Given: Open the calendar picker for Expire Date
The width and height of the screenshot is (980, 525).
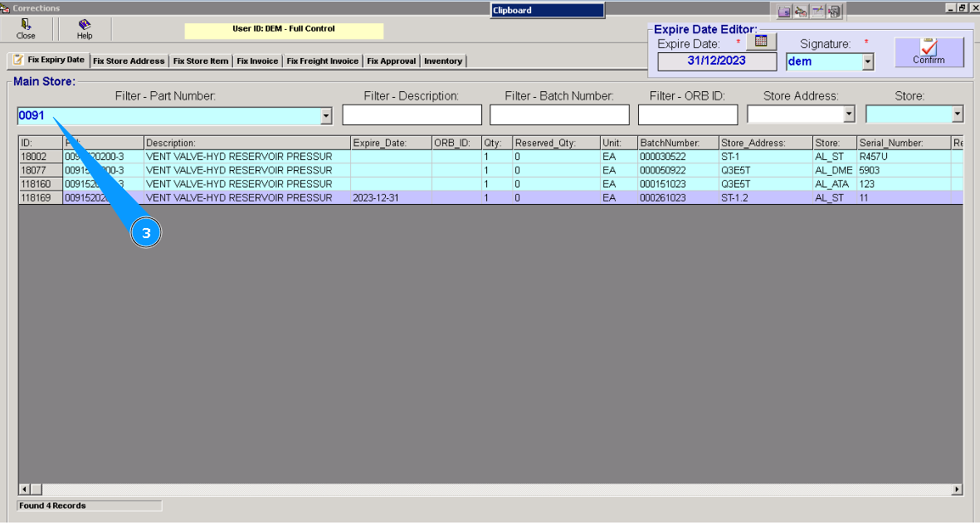Looking at the screenshot, I should (x=761, y=41).
